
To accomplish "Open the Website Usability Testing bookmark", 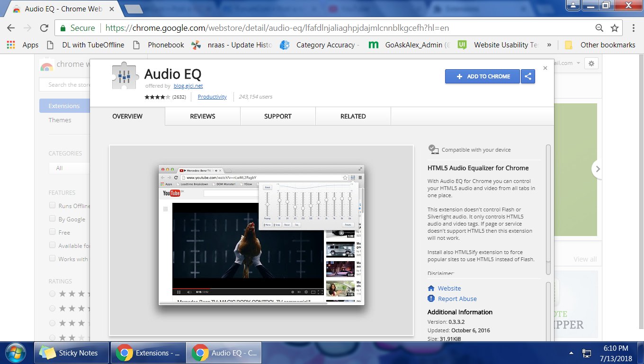I will pos(498,45).
